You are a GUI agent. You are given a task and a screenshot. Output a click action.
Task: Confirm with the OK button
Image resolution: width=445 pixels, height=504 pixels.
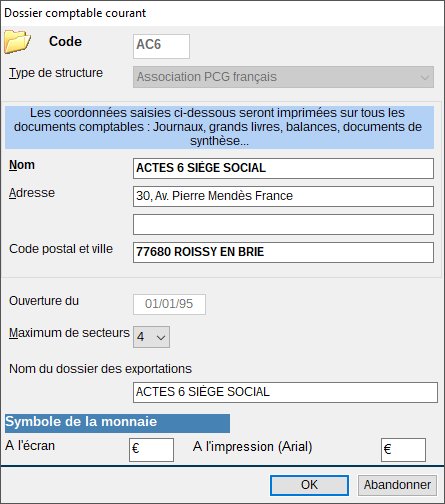[x=309, y=485]
